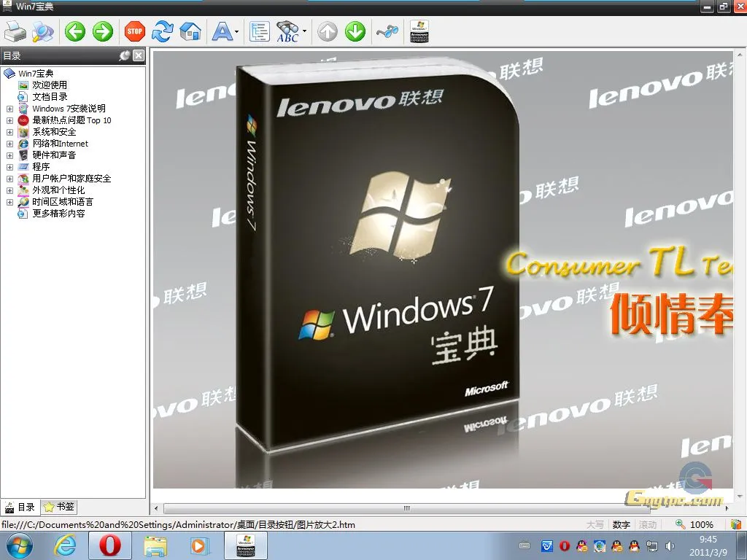Expand the 网络和Internet tree node

pyautogui.click(x=9, y=144)
